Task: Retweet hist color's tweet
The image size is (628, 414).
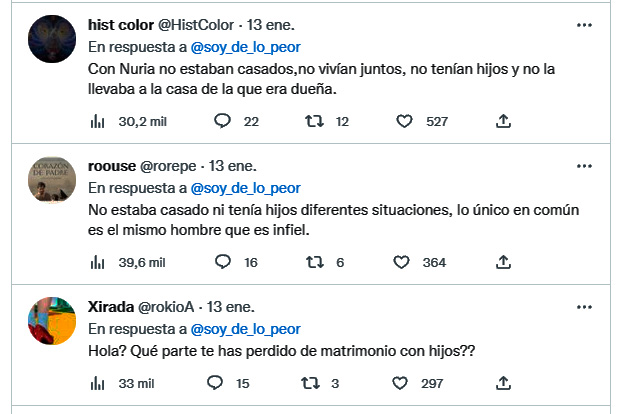Action: 313,121
